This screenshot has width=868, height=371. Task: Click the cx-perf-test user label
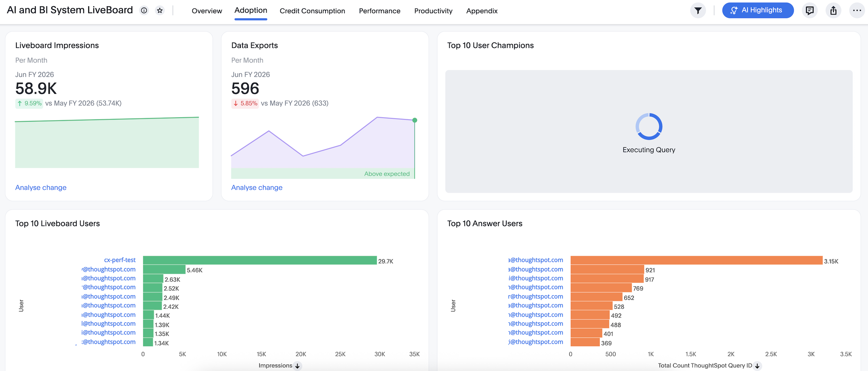point(120,260)
